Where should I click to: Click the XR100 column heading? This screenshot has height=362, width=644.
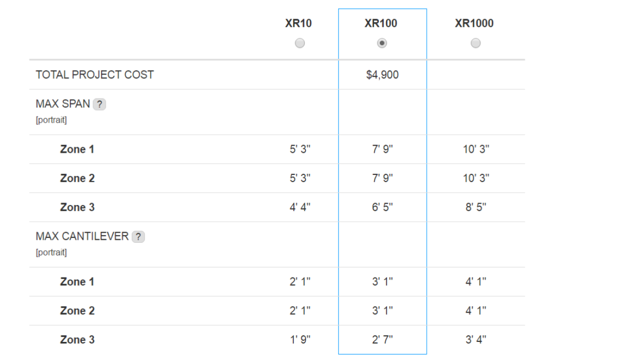[381, 23]
